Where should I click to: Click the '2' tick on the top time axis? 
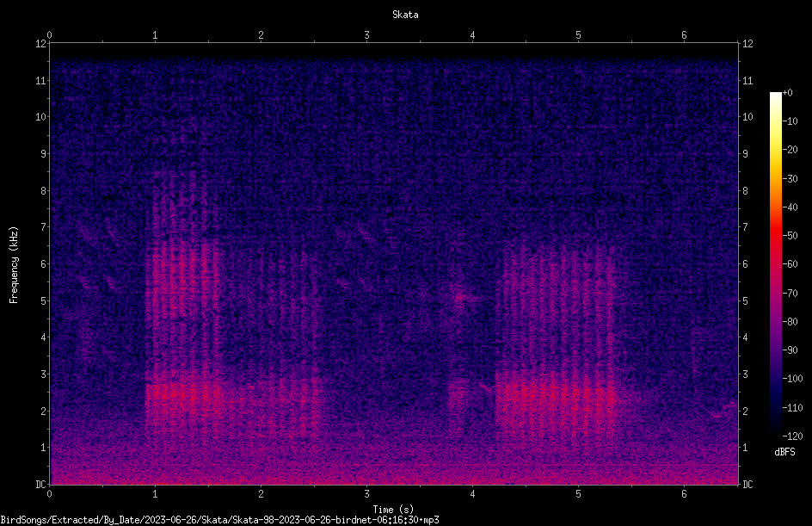point(261,35)
